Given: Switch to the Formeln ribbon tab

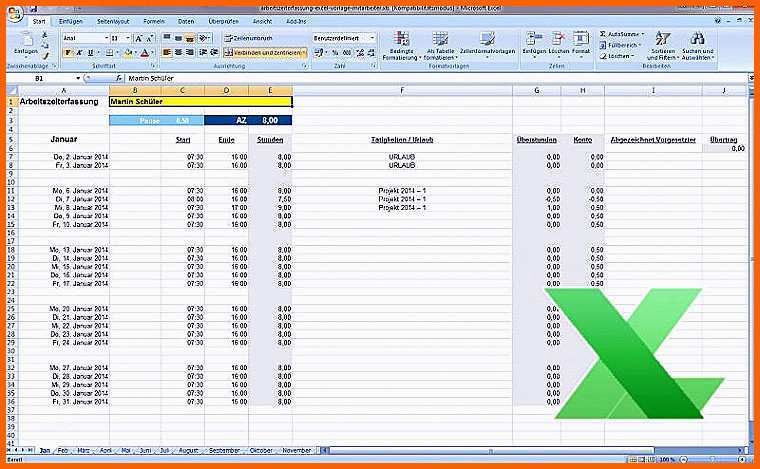Looking at the screenshot, I should click(x=154, y=20).
